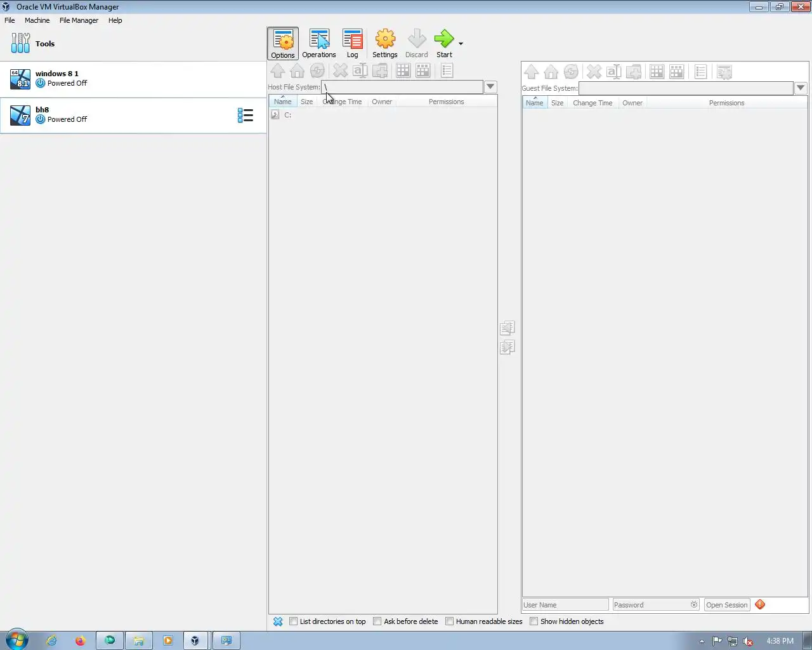
Task: Click the guest panel rename icon
Action: click(x=613, y=72)
